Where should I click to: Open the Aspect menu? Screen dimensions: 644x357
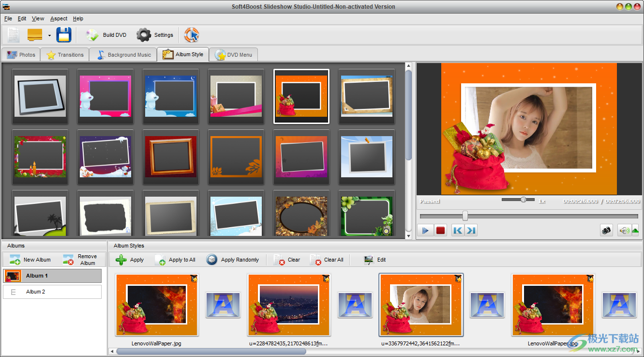(x=58, y=18)
